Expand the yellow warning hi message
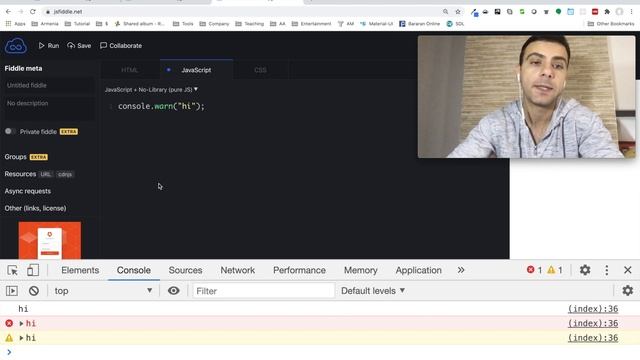Screen dimensions: 640x360 (x=21, y=338)
